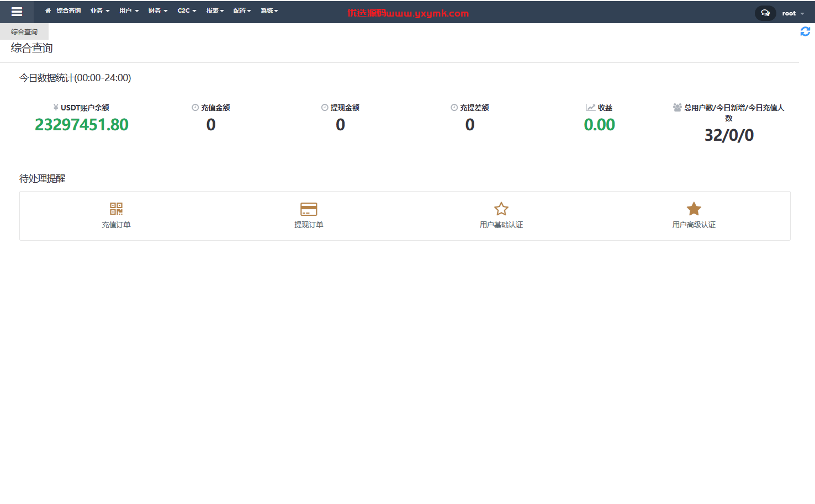Open 用户高级认证 solid star icon
Image resolution: width=815 pixels, height=504 pixels.
(x=694, y=209)
